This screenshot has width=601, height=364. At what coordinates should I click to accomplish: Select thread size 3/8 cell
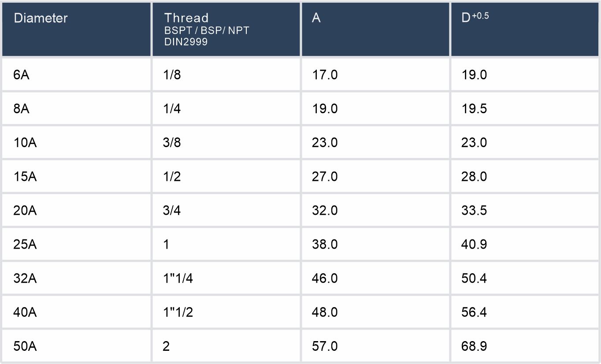pos(172,143)
